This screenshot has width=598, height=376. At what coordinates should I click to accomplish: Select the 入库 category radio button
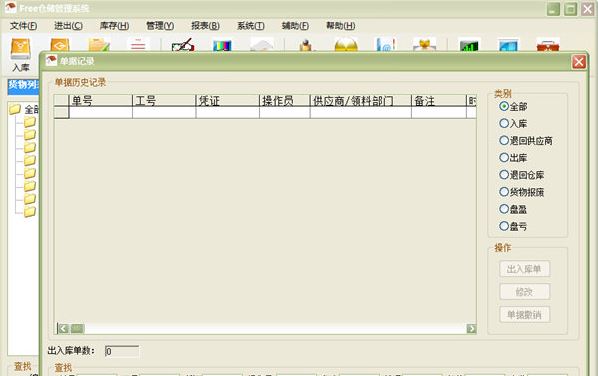point(504,123)
